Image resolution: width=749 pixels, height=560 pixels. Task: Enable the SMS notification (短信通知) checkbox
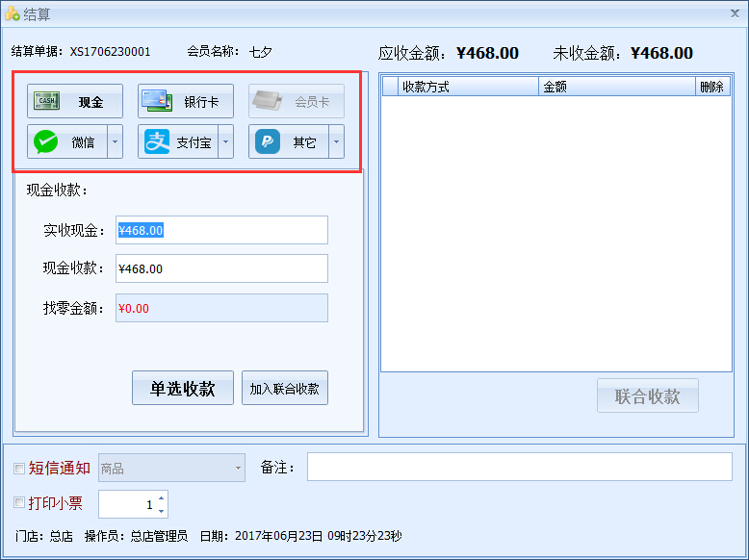tap(19, 469)
